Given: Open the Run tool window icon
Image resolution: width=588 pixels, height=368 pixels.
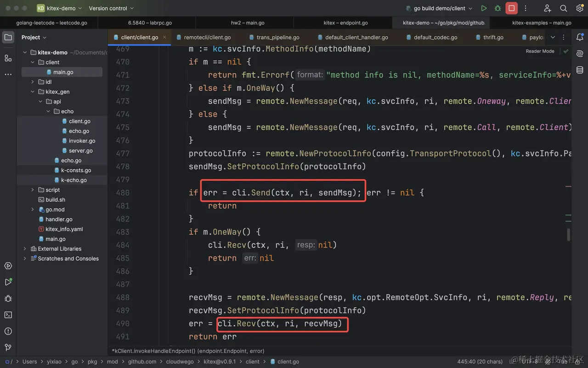Looking at the screenshot, I should tap(8, 282).
